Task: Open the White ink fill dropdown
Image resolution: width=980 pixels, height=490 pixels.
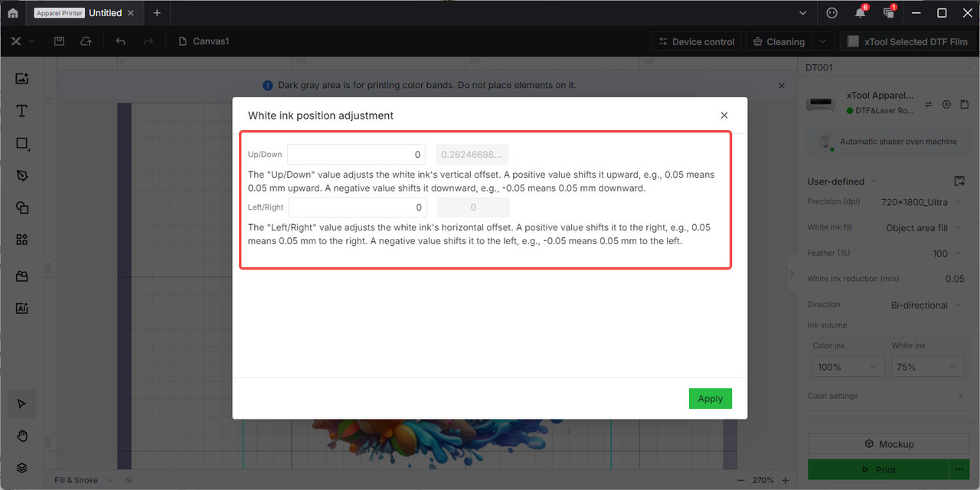Action: coord(923,228)
